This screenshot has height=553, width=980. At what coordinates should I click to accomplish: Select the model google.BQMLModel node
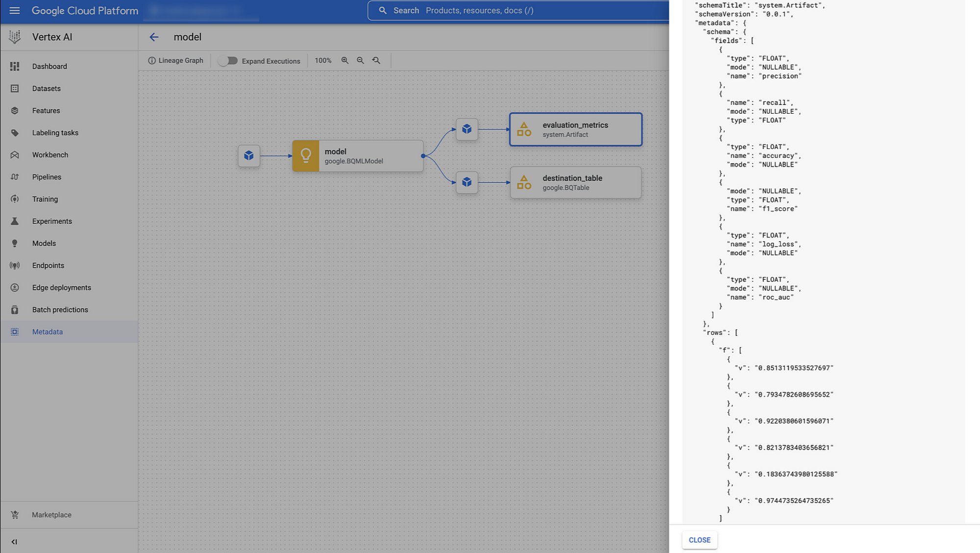pos(358,156)
